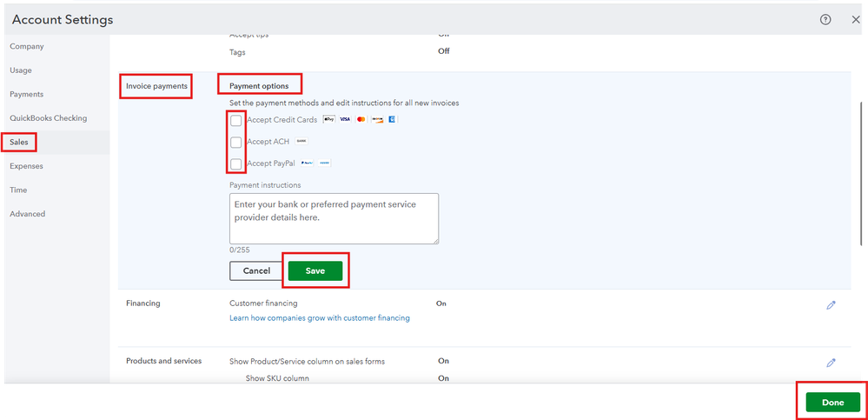This screenshot has height=420, width=868.
Task: Click the Visa card icon
Action: [x=345, y=119]
